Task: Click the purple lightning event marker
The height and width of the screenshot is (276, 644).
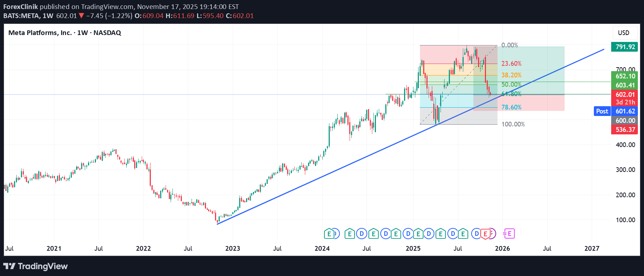Action: 493,234
